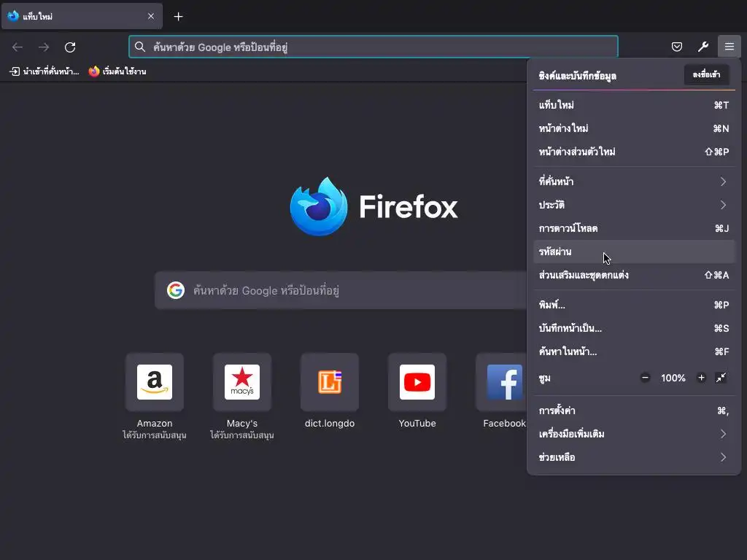Focus the address bar search field
Viewport: 747px width, 560px height.
click(x=373, y=47)
